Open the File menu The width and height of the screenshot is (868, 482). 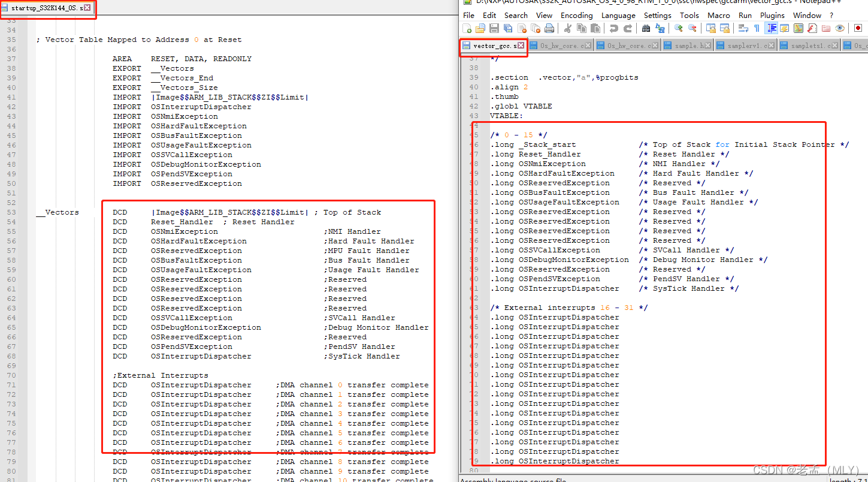468,15
